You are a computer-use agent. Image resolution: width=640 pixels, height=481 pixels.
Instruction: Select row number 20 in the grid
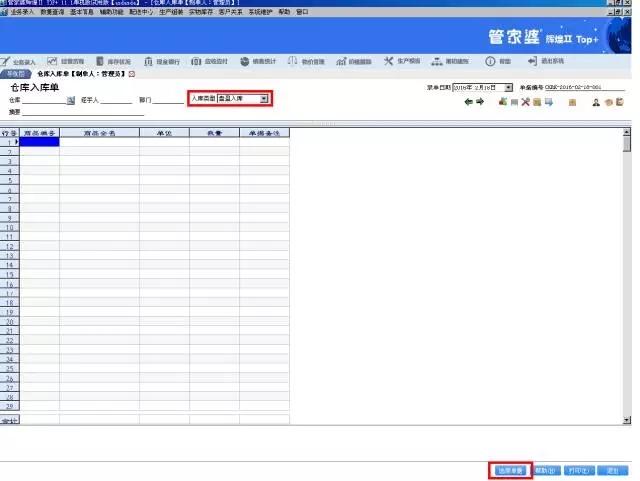[10, 322]
